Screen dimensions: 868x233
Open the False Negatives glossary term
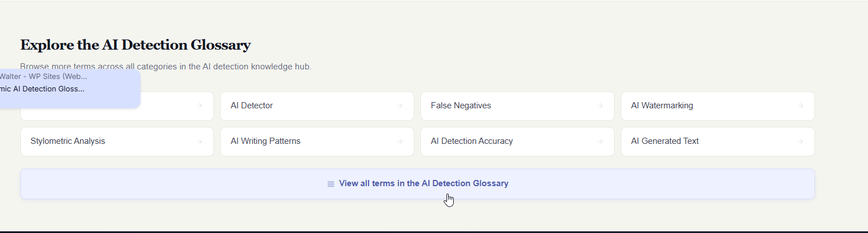461,105
